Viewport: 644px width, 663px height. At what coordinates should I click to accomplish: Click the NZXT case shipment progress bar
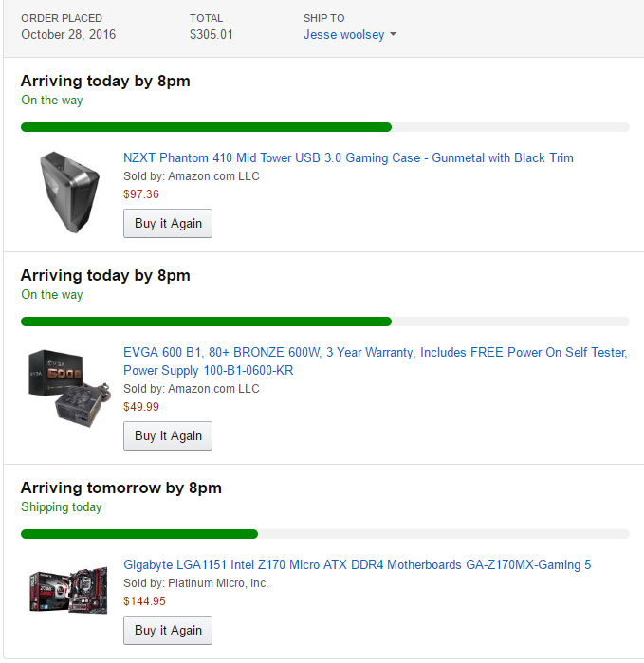(324, 127)
